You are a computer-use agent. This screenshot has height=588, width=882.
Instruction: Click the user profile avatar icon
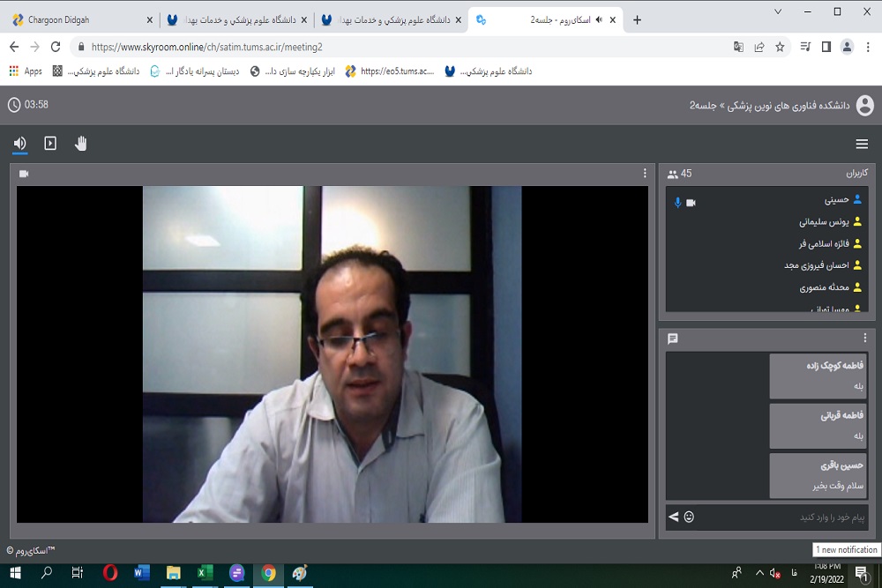(x=864, y=105)
